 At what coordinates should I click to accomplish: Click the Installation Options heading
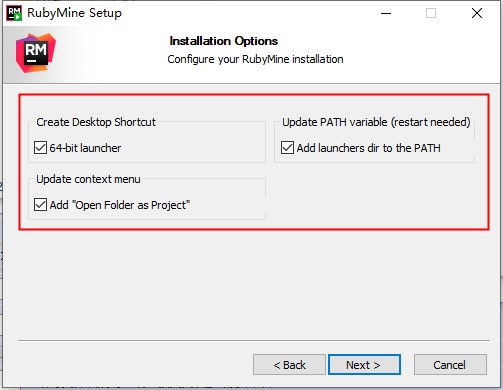click(x=224, y=41)
